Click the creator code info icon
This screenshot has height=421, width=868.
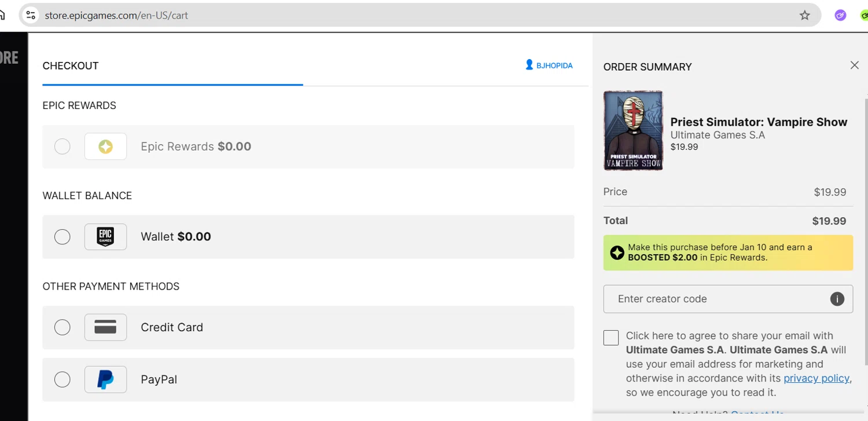[x=837, y=299]
